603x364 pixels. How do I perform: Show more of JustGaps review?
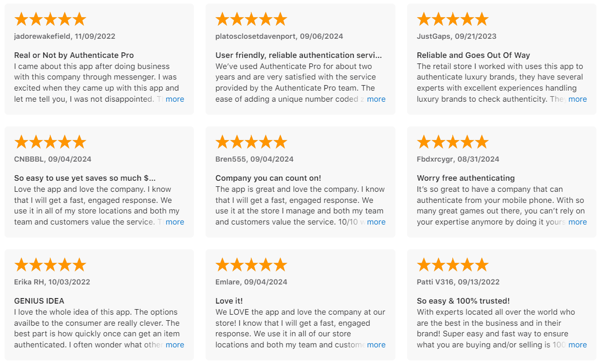click(x=577, y=99)
